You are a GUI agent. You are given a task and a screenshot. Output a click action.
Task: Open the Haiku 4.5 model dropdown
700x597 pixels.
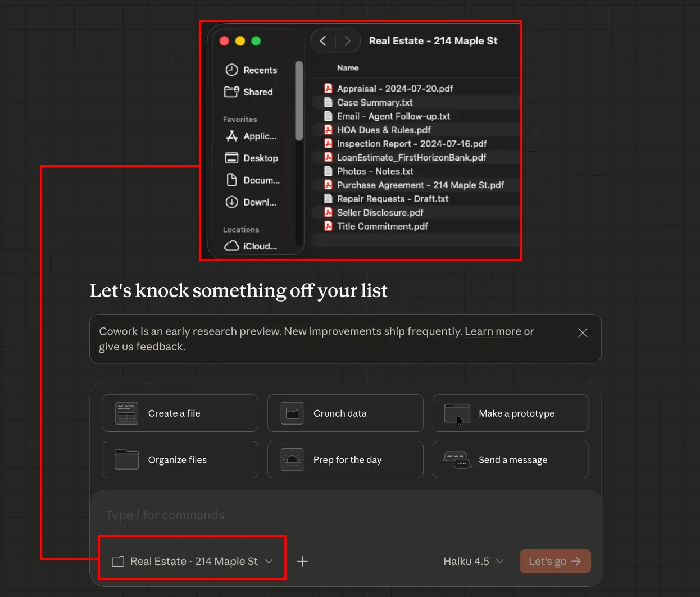coord(473,561)
